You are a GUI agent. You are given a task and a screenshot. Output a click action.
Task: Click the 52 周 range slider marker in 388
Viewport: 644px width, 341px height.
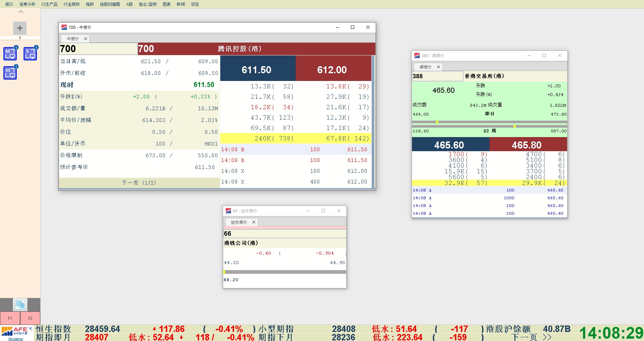tap(515, 126)
